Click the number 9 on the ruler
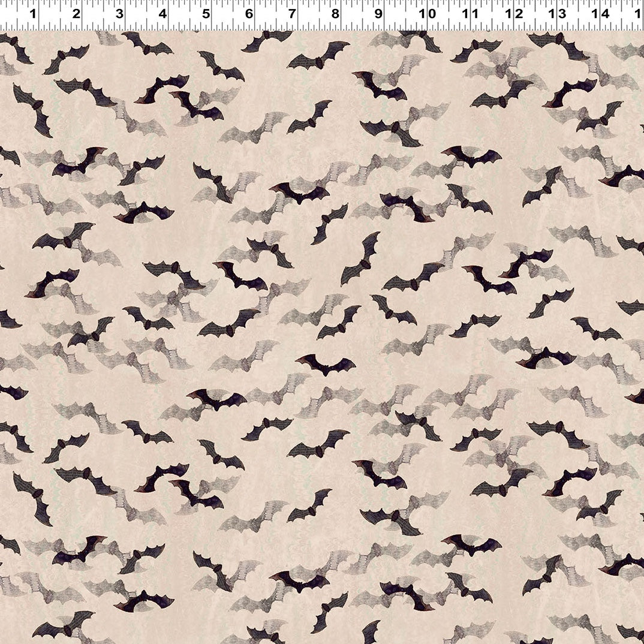This screenshot has height=644, width=644. [378, 13]
